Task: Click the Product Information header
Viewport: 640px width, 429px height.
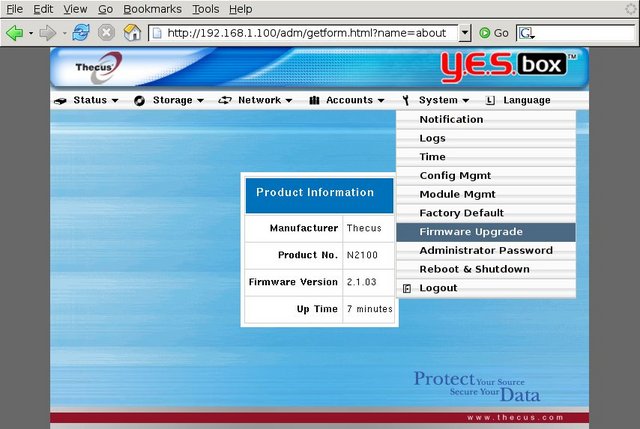Action: [x=319, y=195]
